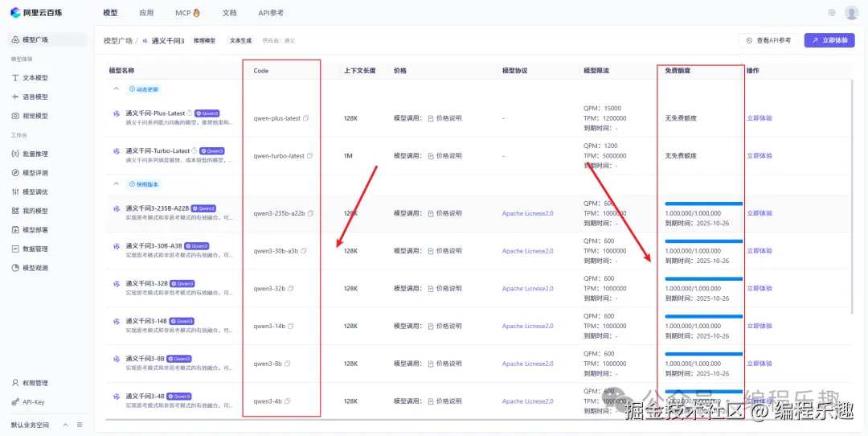Click the 模型评测 sidebar icon
The image size is (868, 436).
pyautogui.click(x=15, y=173)
